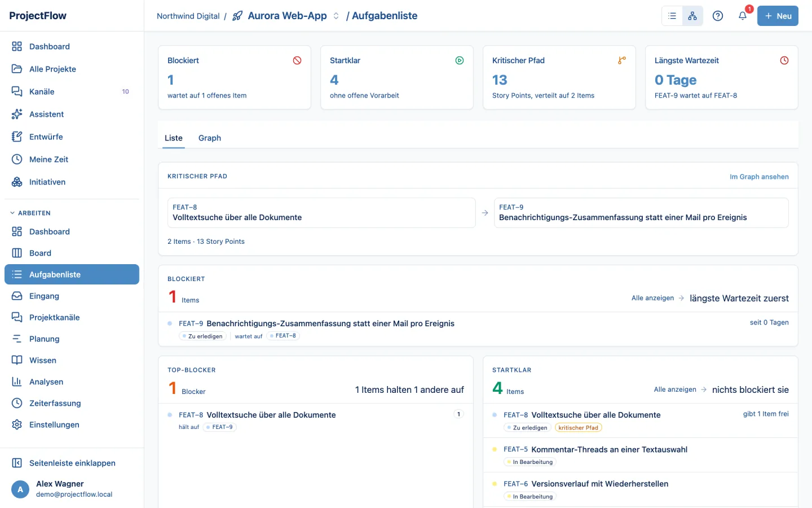Click the help question mark icon
812x508 pixels.
point(718,16)
